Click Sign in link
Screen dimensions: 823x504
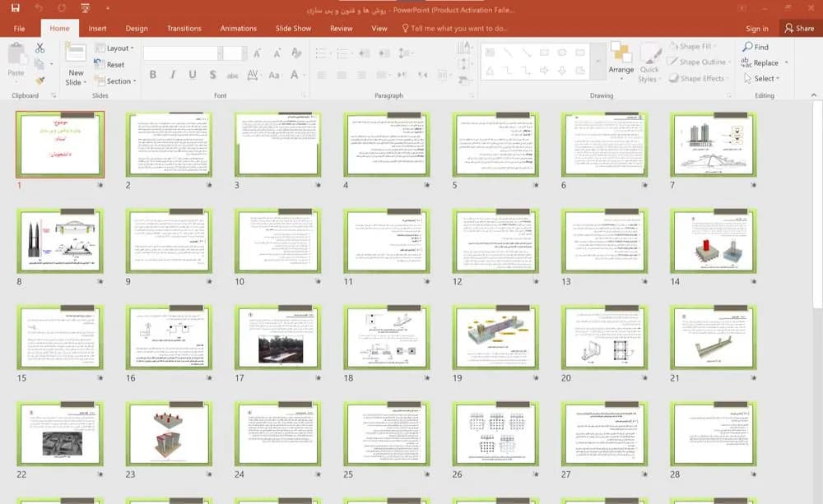(757, 28)
